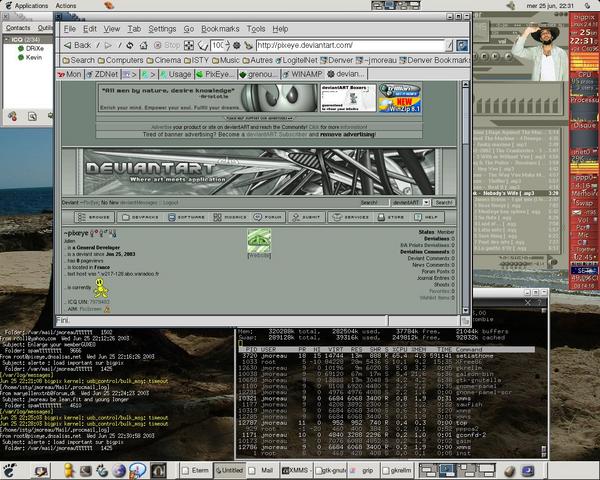Viewport: 600px width, 480px height.
Task: Adjust the zoom percentage stepper arrows
Action: click(228, 46)
